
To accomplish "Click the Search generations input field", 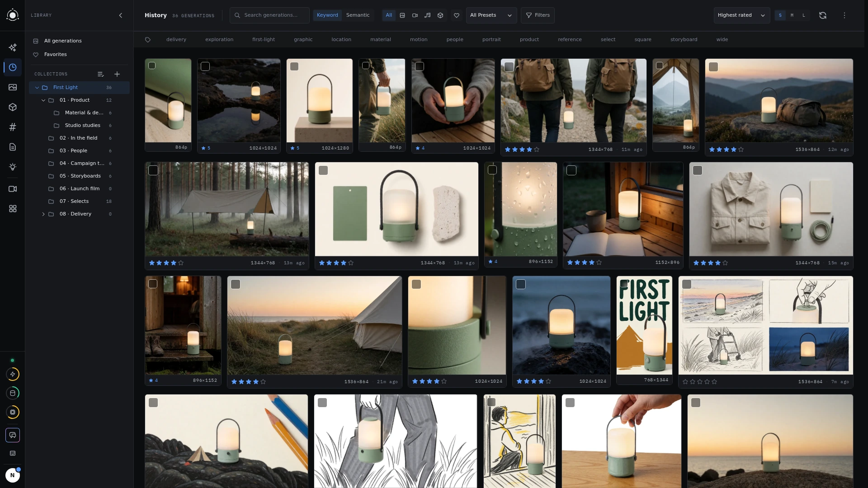I will point(269,15).
